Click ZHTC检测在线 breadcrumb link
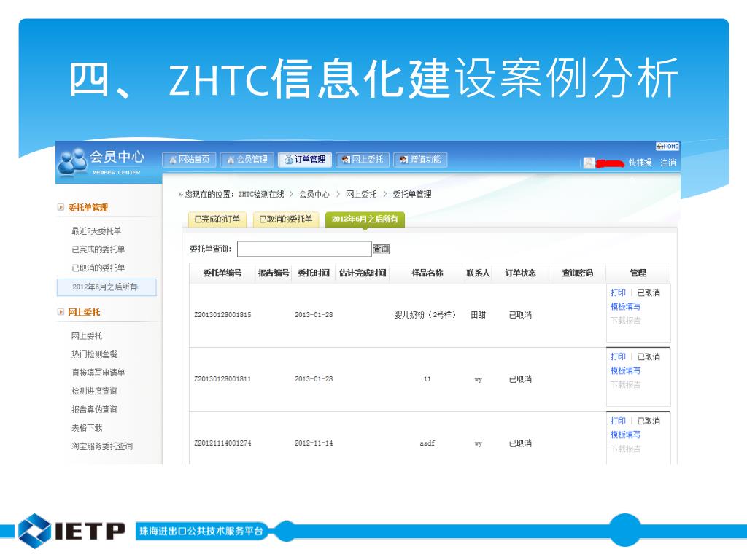 261,194
